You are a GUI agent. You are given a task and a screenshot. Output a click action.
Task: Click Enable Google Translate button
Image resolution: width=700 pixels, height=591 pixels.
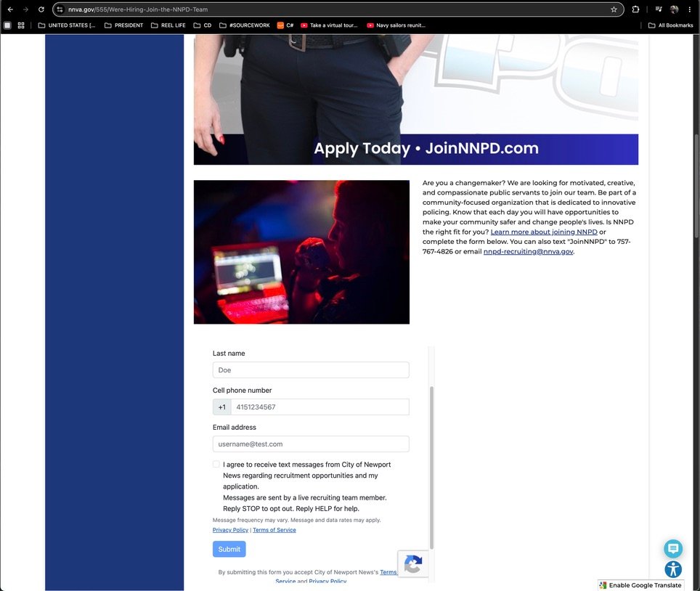[x=640, y=585]
